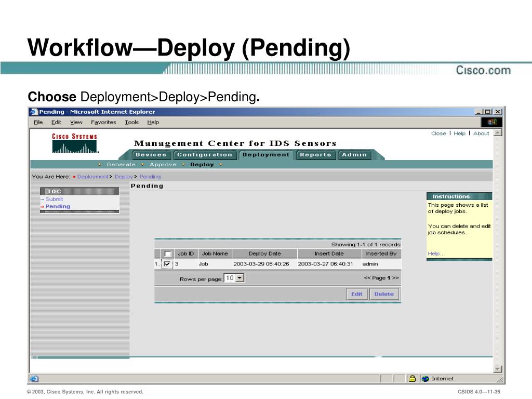Select the Generate sub-menu option
The width and height of the screenshot is (532, 399).
click(x=121, y=165)
